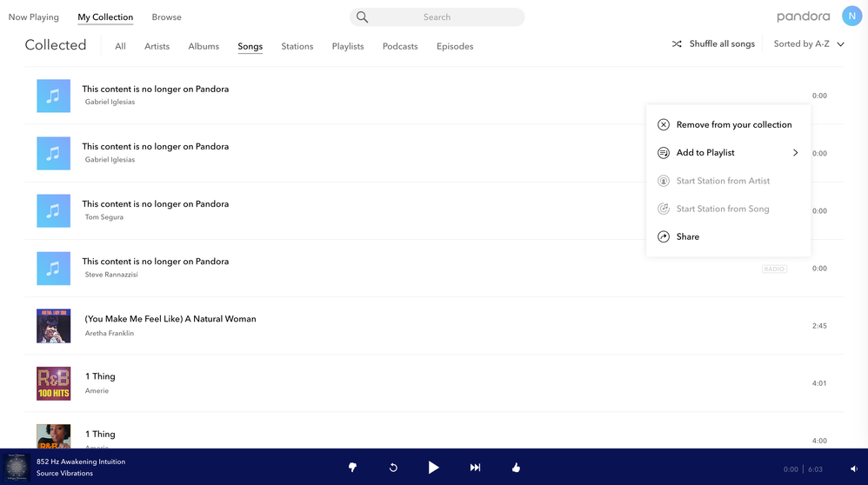Click the replay track icon
The width and height of the screenshot is (868, 485).
(x=393, y=468)
